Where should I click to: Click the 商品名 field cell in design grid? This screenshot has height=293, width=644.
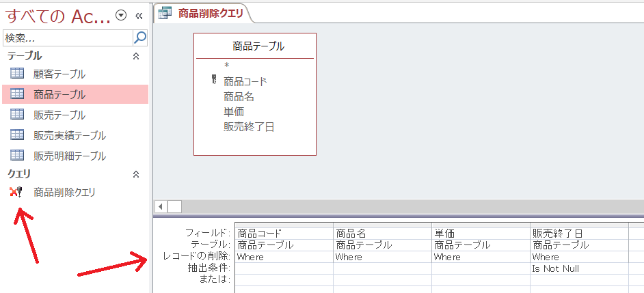point(382,234)
